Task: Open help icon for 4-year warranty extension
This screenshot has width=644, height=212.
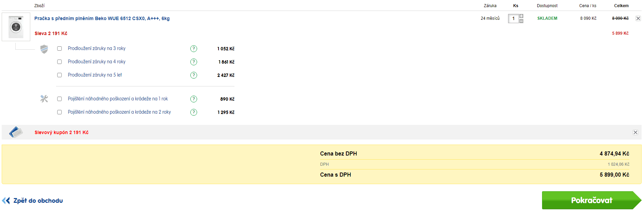Action: click(194, 62)
